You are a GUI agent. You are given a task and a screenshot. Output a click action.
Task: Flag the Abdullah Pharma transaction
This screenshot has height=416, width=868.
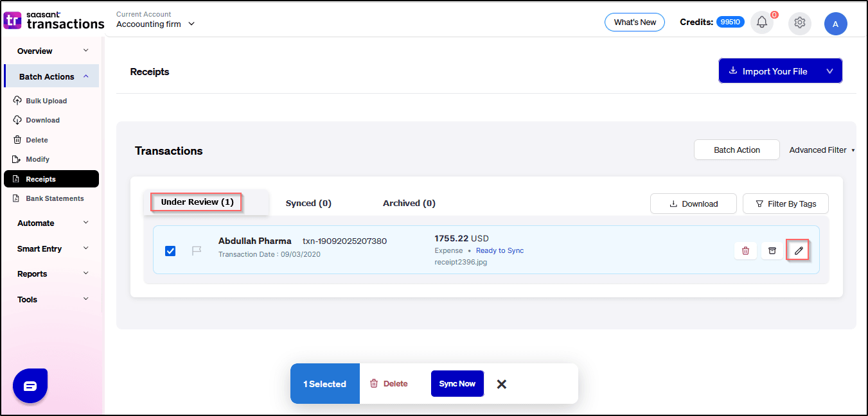[197, 250]
